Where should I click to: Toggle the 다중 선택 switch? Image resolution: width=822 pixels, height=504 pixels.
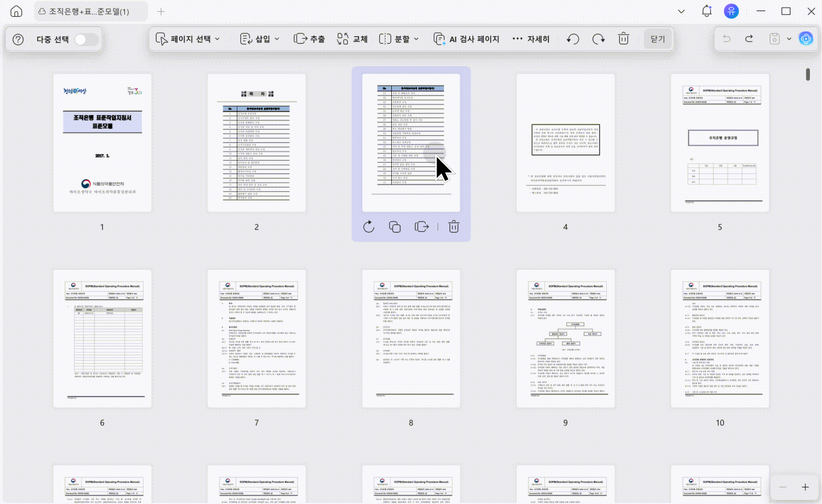click(86, 39)
